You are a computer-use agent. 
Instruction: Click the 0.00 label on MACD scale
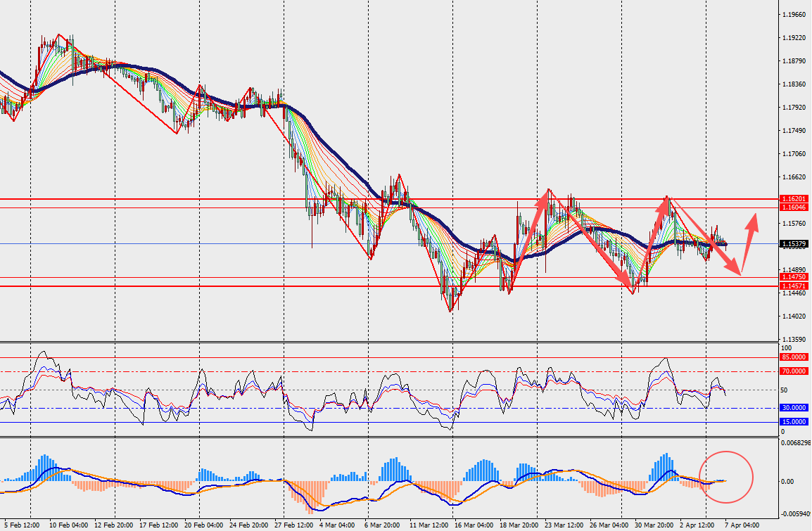point(787,482)
